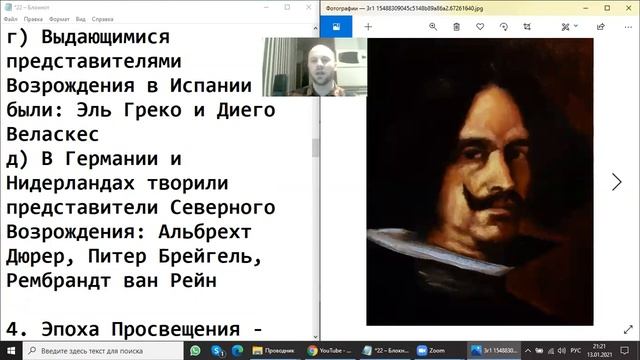
Task: Click the battery icon in the tray
Action: point(539,351)
